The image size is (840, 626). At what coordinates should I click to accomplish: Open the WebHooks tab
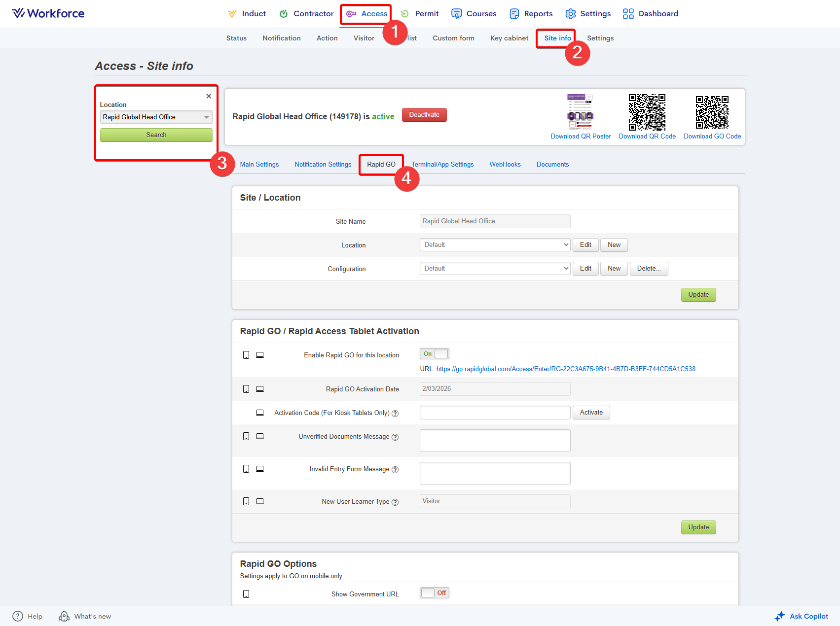tap(505, 165)
